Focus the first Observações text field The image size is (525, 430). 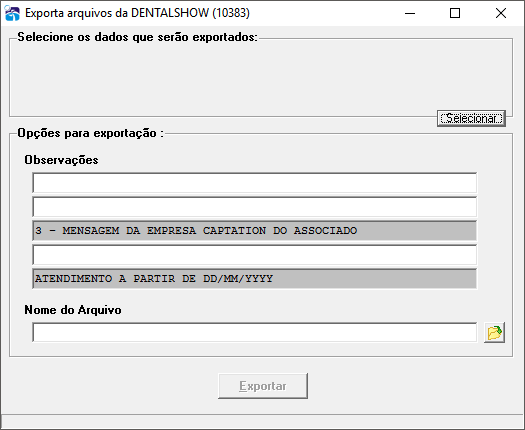click(254, 183)
